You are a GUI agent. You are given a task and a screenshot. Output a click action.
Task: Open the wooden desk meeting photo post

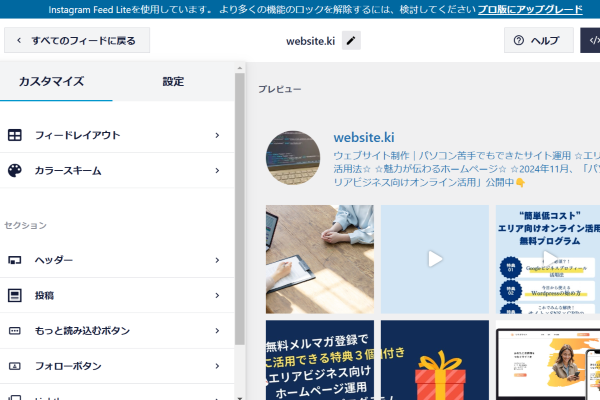pos(320,259)
